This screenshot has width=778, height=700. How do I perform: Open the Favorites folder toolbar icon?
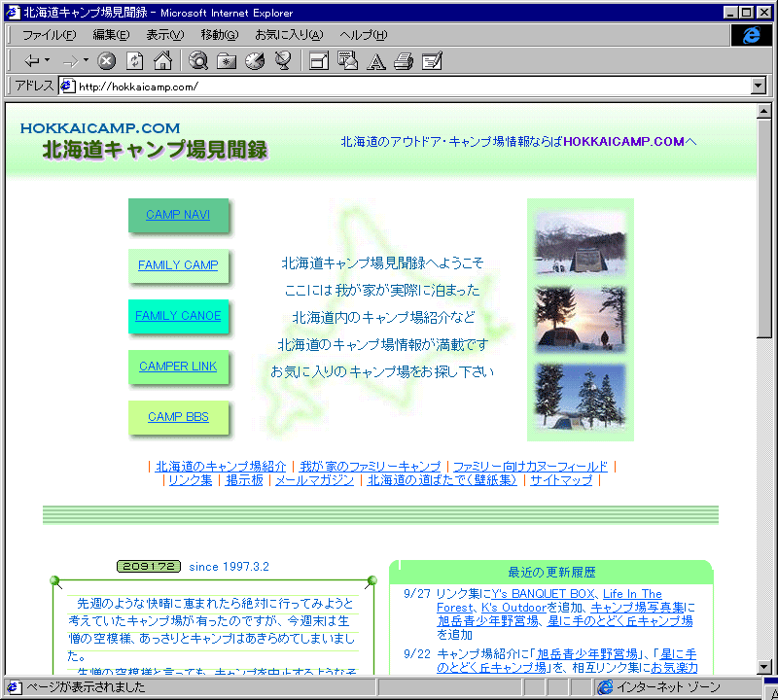tap(227, 61)
